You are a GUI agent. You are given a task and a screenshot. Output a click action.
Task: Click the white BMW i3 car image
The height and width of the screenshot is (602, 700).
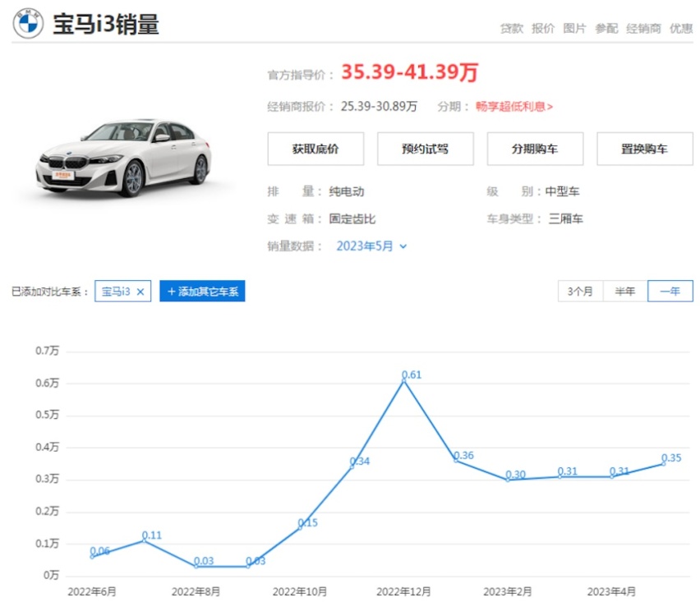click(x=124, y=158)
